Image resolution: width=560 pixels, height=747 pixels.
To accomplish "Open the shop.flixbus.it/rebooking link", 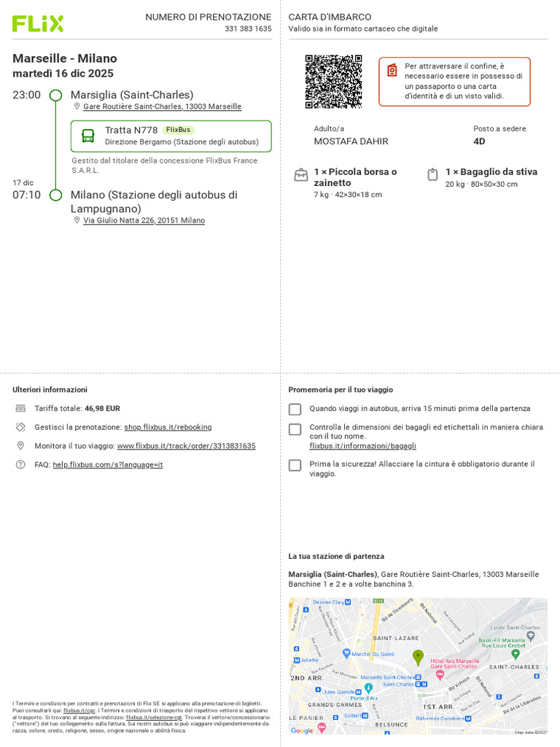I will (x=168, y=427).
